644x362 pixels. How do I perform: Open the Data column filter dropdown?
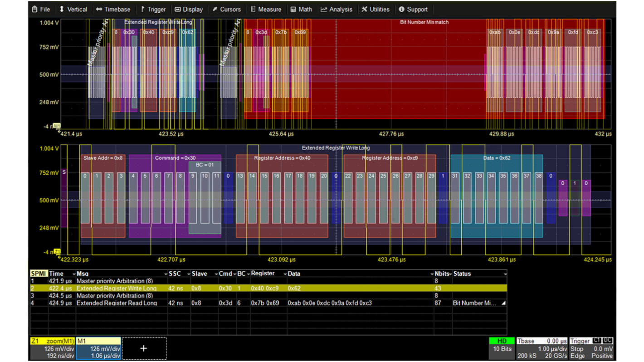(432, 274)
